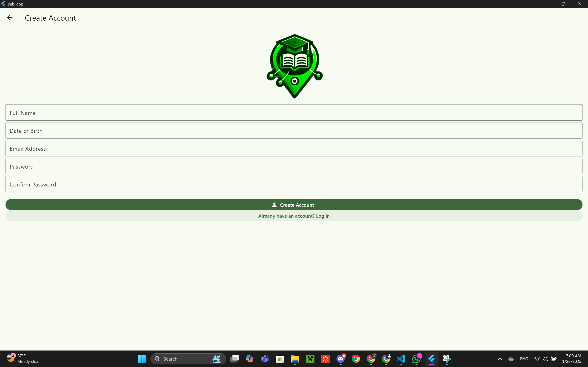Launch Discord from the taskbar

[340, 359]
